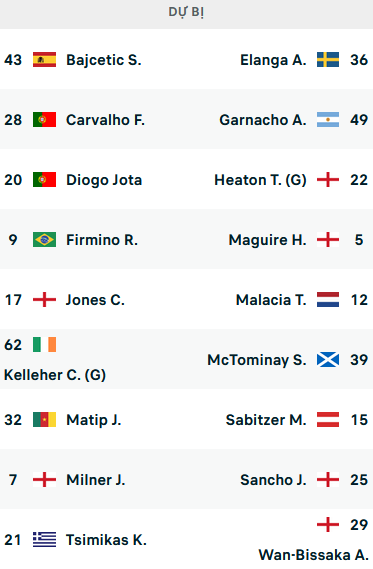Click the Portugal flag beside Diogo Jota
Screen dimensions: 373x569
(x=44, y=180)
